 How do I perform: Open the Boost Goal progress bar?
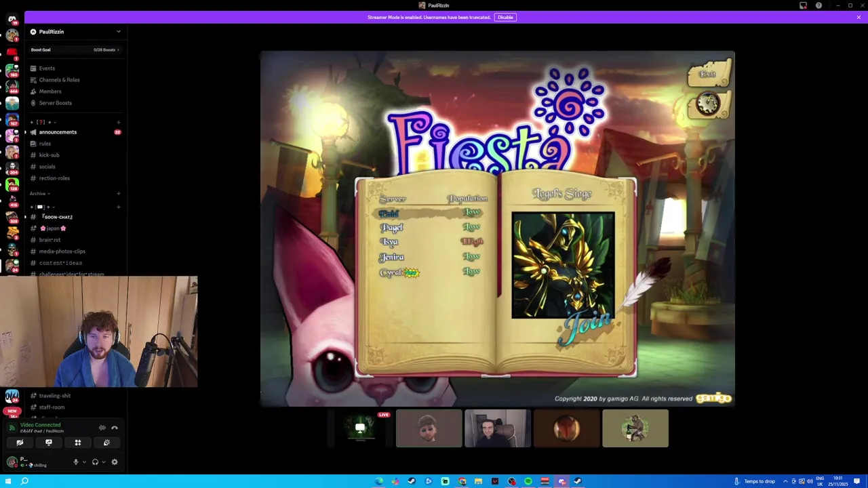[75, 49]
